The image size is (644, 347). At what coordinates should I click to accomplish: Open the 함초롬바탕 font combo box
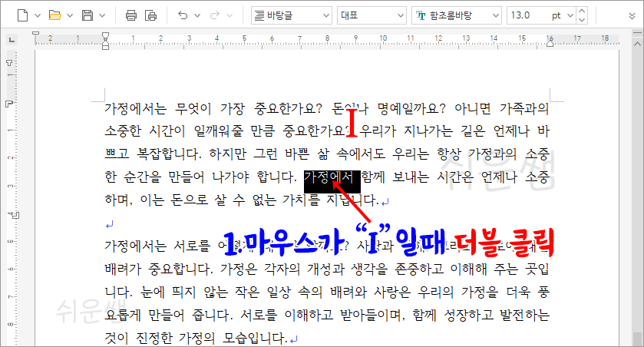(x=456, y=15)
